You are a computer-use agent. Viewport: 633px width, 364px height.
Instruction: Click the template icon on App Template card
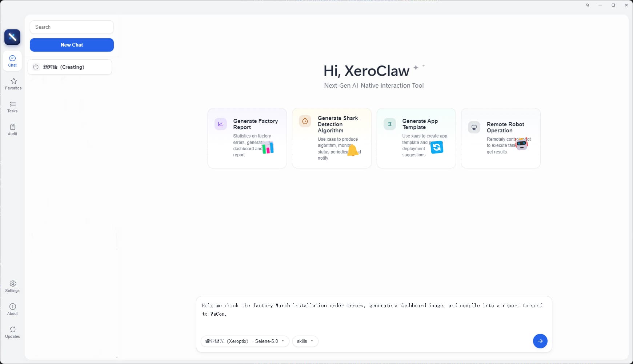point(390,124)
